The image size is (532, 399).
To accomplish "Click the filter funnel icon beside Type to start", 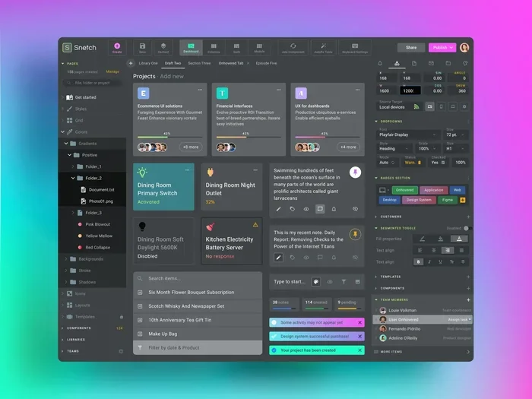I will click(344, 282).
